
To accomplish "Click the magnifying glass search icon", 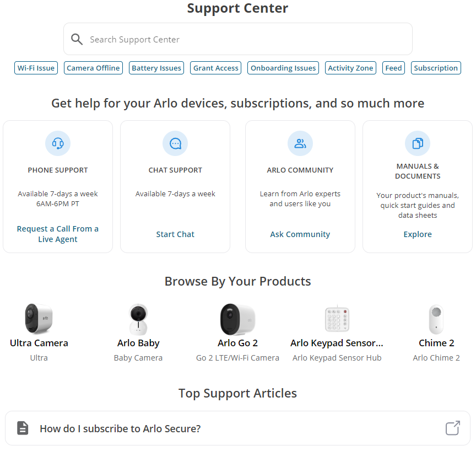I will (x=77, y=39).
